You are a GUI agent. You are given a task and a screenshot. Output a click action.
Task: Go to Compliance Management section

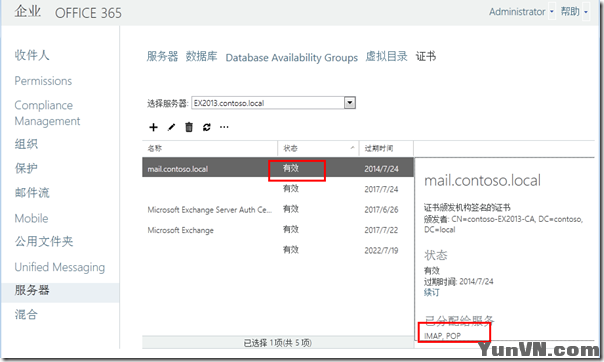coord(47,113)
